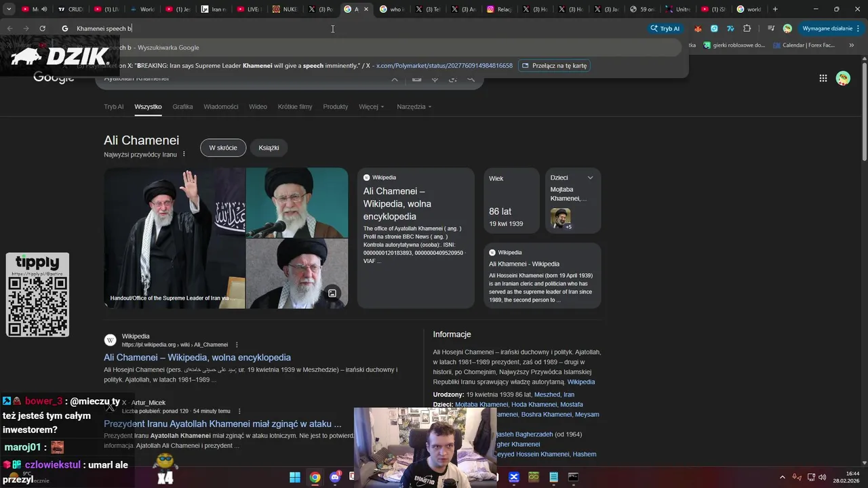Viewport: 868px width, 488px height.
Task: Switch to the Wiadomości search tab
Action: coord(220,106)
